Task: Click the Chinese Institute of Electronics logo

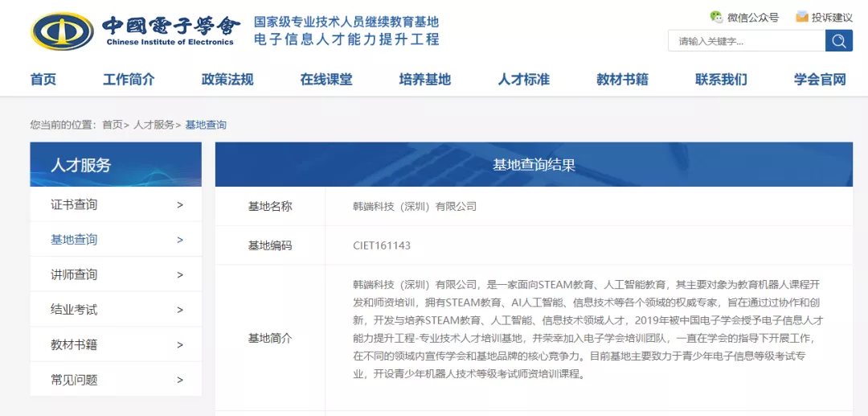Action: click(63, 31)
